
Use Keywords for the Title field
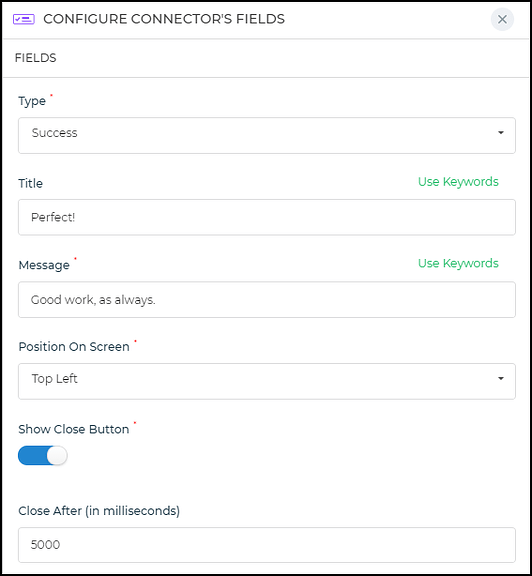tap(458, 181)
